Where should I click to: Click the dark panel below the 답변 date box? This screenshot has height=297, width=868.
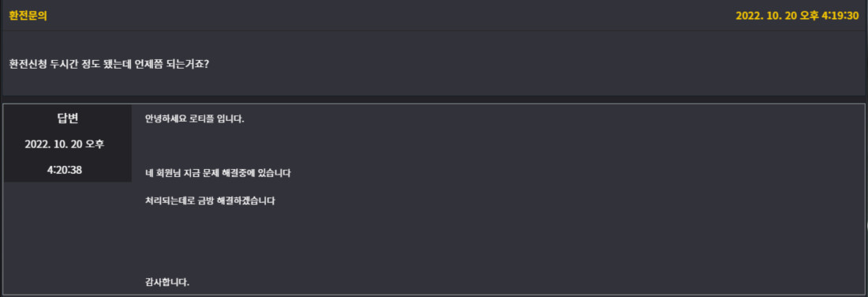68,239
